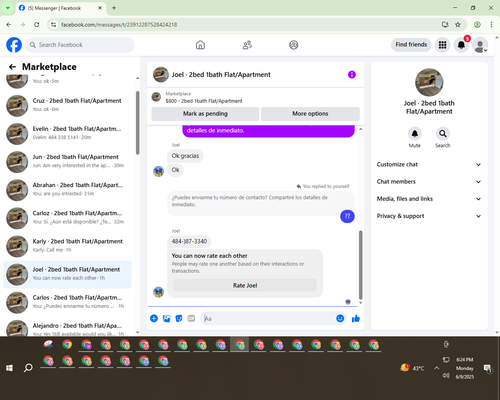Send a thumbs-up like
Viewport: 500px width, 400px height.
pos(356,318)
